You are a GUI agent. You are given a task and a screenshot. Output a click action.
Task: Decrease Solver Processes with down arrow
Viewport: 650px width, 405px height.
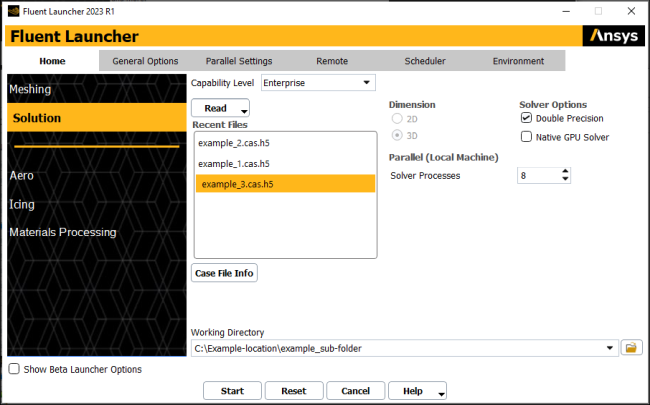click(x=565, y=179)
